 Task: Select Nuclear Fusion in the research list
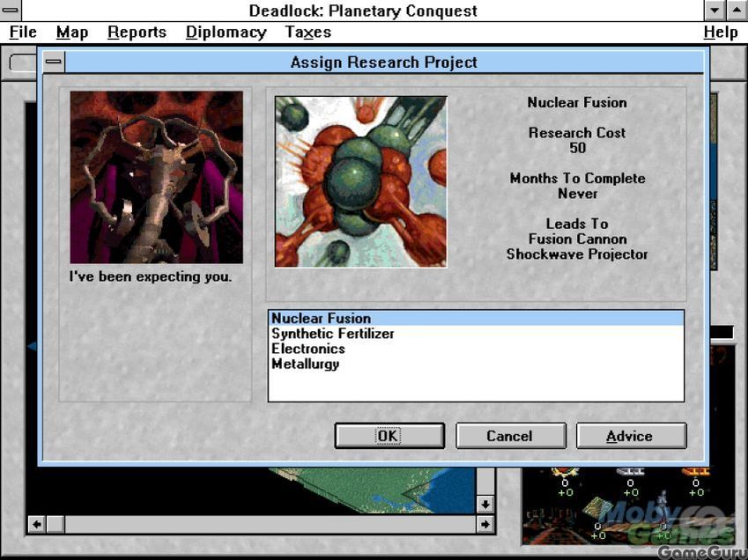pyautogui.click(x=476, y=319)
